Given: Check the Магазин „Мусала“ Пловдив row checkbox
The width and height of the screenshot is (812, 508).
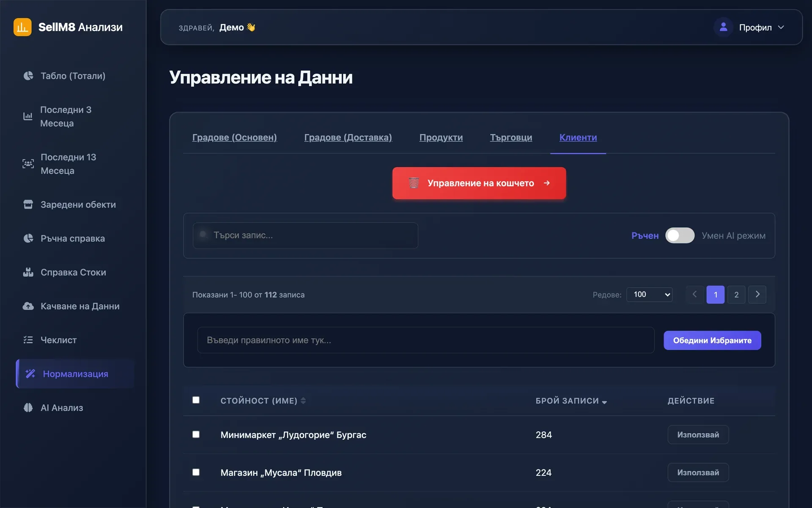Looking at the screenshot, I should (196, 472).
